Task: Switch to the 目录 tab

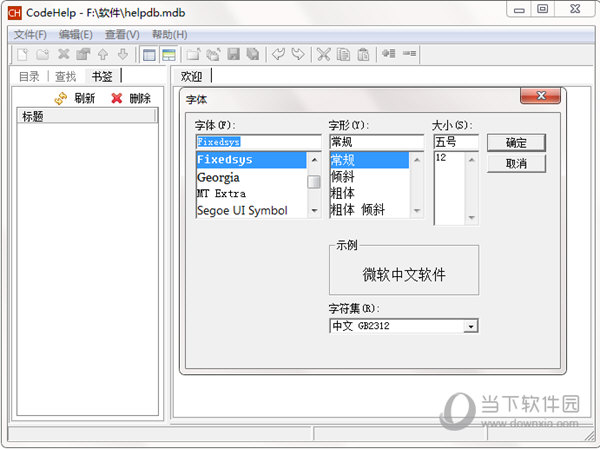Action: (29, 77)
